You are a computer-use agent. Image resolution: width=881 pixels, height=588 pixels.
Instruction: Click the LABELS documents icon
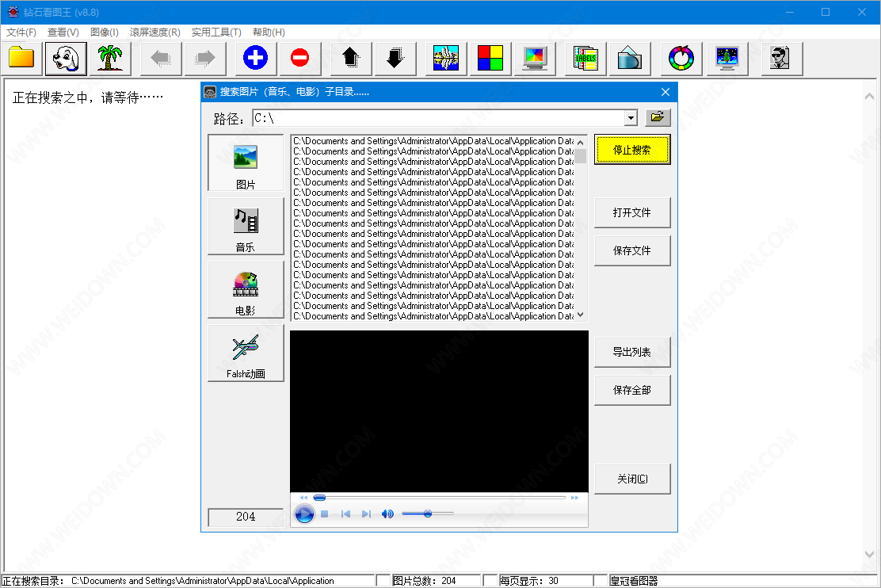coord(585,58)
